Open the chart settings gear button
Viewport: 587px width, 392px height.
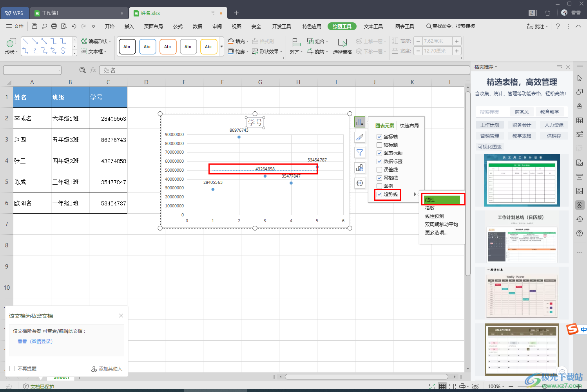point(360,183)
